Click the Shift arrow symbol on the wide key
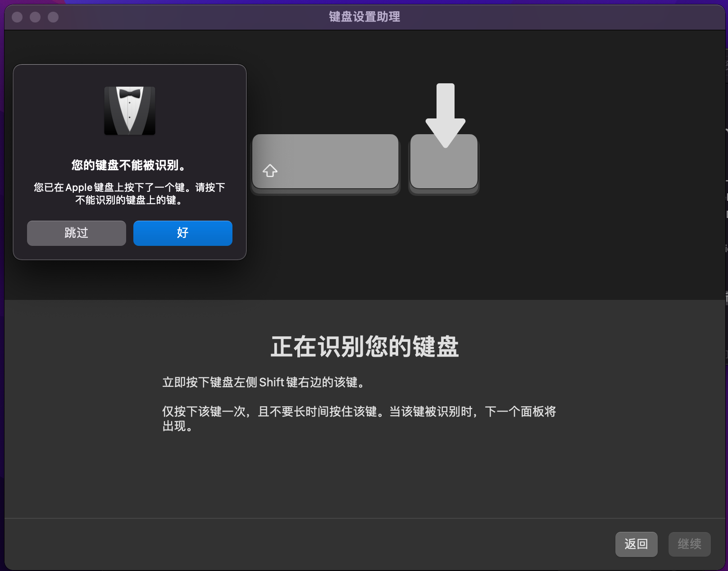The height and width of the screenshot is (571, 728). (x=270, y=171)
